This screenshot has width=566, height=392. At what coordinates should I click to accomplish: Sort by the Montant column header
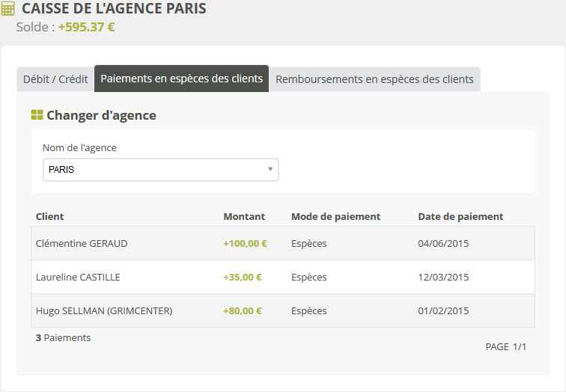[244, 216]
